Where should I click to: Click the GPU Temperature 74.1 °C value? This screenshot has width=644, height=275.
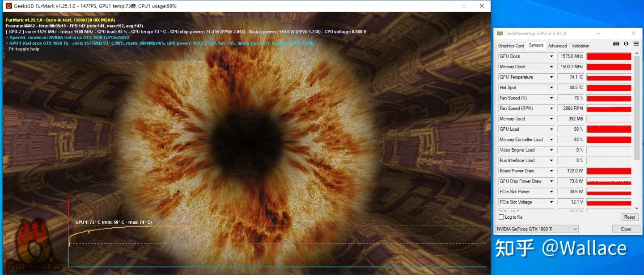tap(571, 77)
